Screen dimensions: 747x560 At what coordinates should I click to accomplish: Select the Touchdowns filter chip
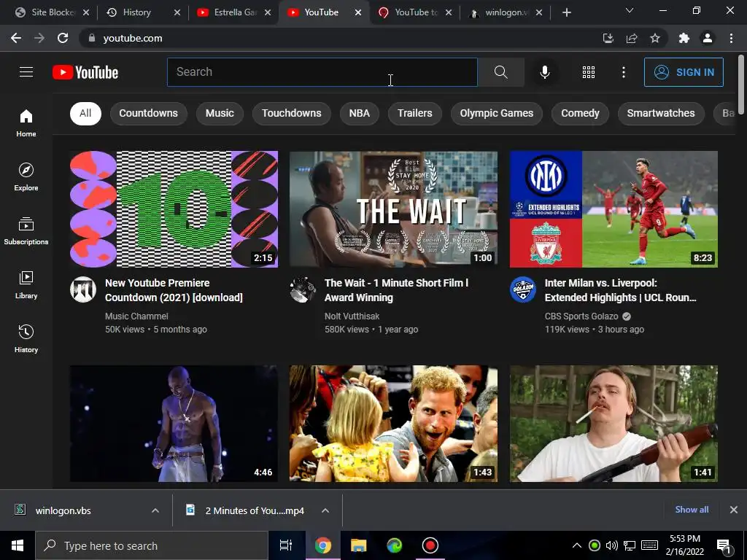(292, 113)
